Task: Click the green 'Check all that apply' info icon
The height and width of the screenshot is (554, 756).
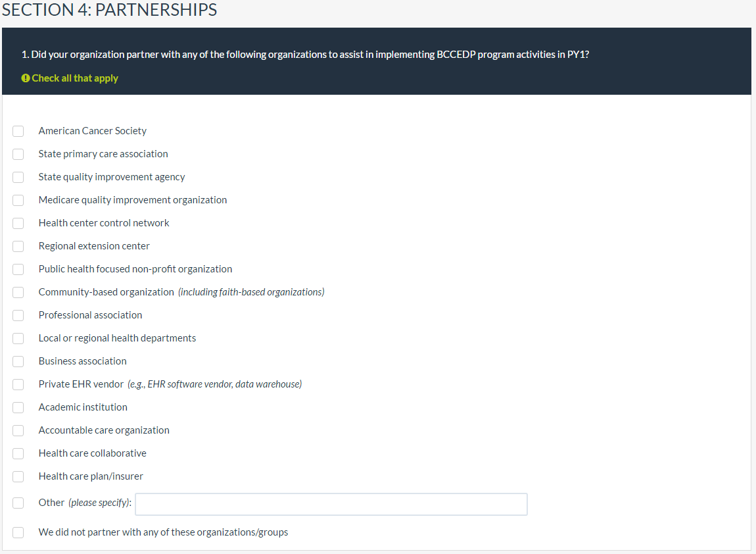Action: click(x=26, y=78)
